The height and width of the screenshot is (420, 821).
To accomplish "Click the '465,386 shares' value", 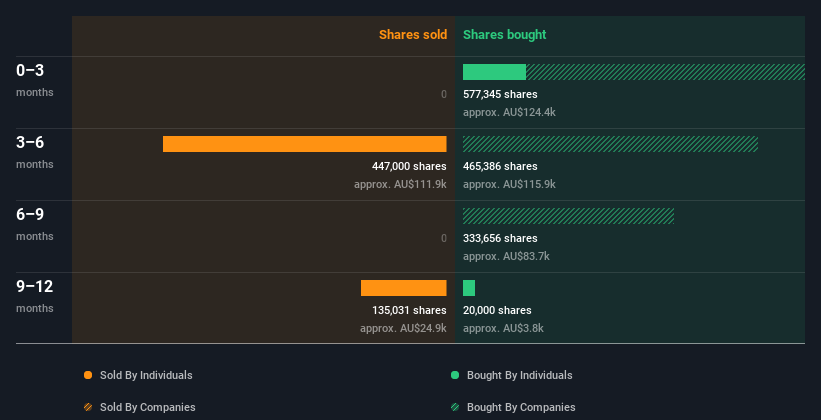I will [500, 166].
